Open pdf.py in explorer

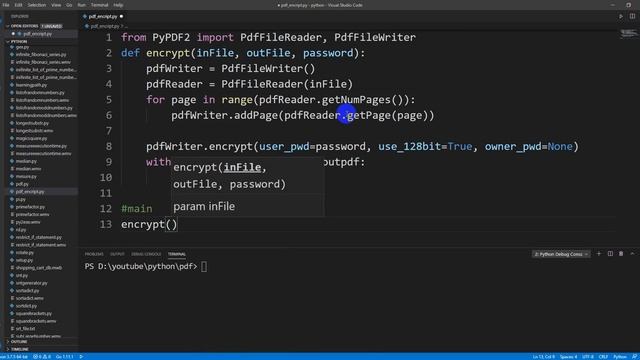[x=22, y=184]
